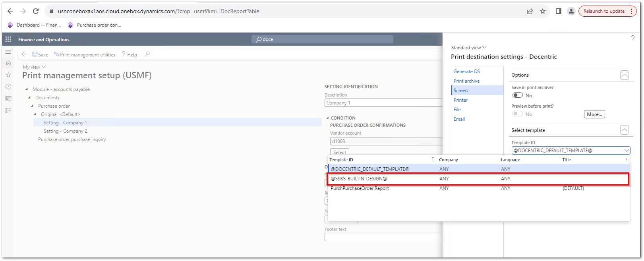Click the form back arrow in the action bar
The height and width of the screenshot is (261, 644).
24,54
